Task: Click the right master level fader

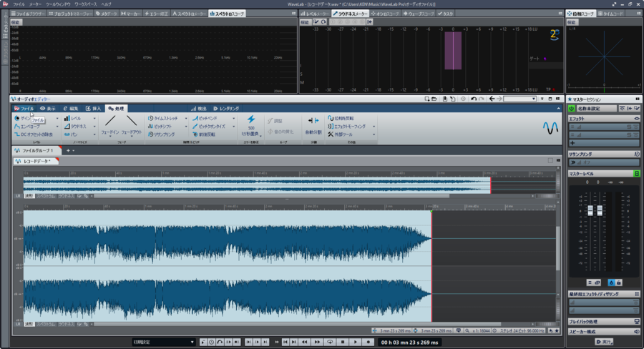Action: pos(600,210)
